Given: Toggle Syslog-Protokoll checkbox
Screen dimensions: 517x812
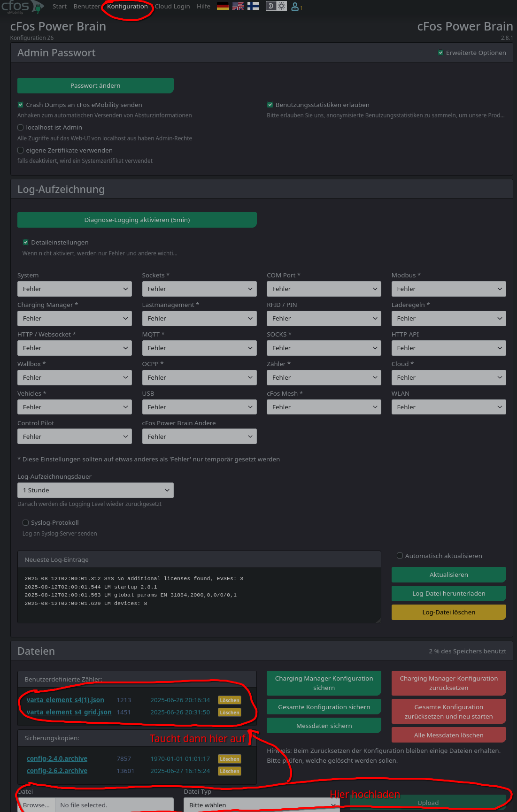Looking at the screenshot, I should coord(26,522).
